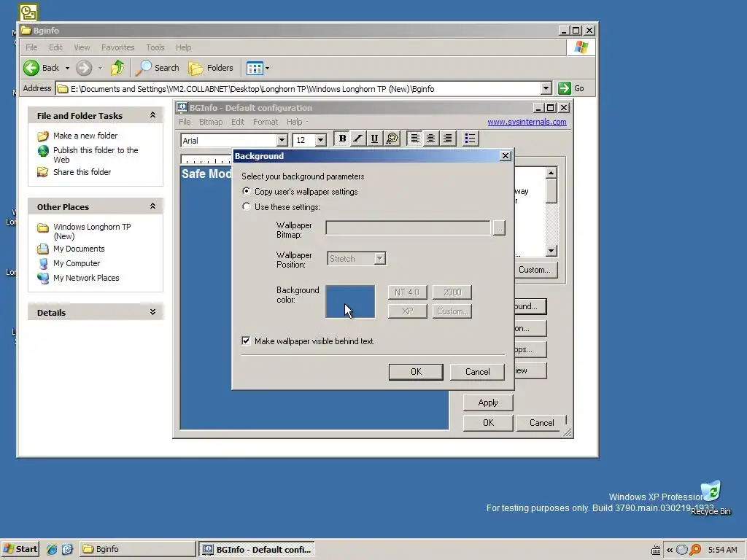
Task: Go up one folder level
Action: click(117, 68)
